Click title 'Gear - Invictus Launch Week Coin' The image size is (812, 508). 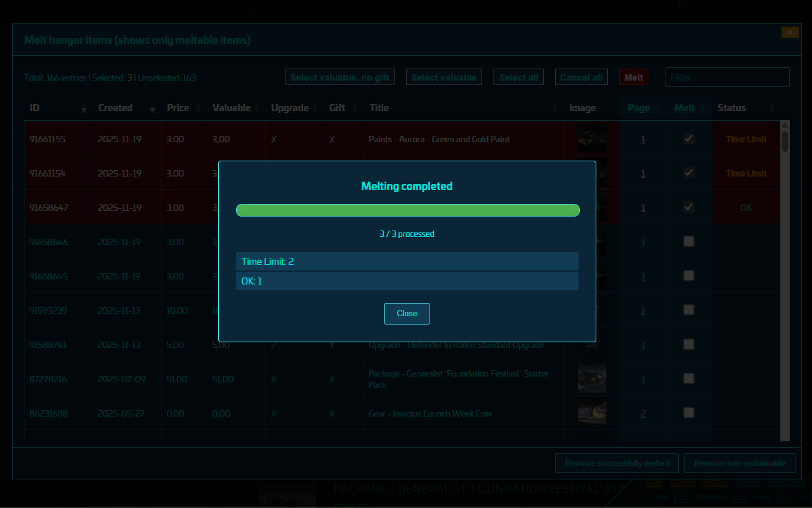click(430, 413)
